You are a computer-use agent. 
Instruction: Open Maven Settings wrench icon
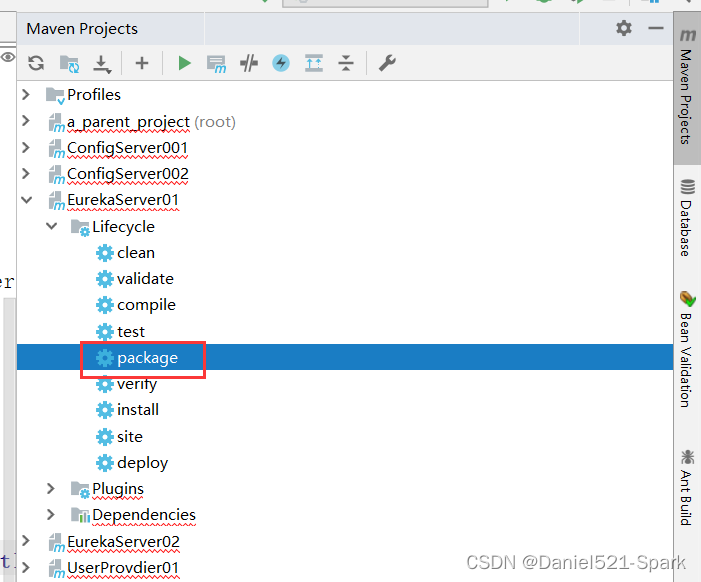coord(386,63)
